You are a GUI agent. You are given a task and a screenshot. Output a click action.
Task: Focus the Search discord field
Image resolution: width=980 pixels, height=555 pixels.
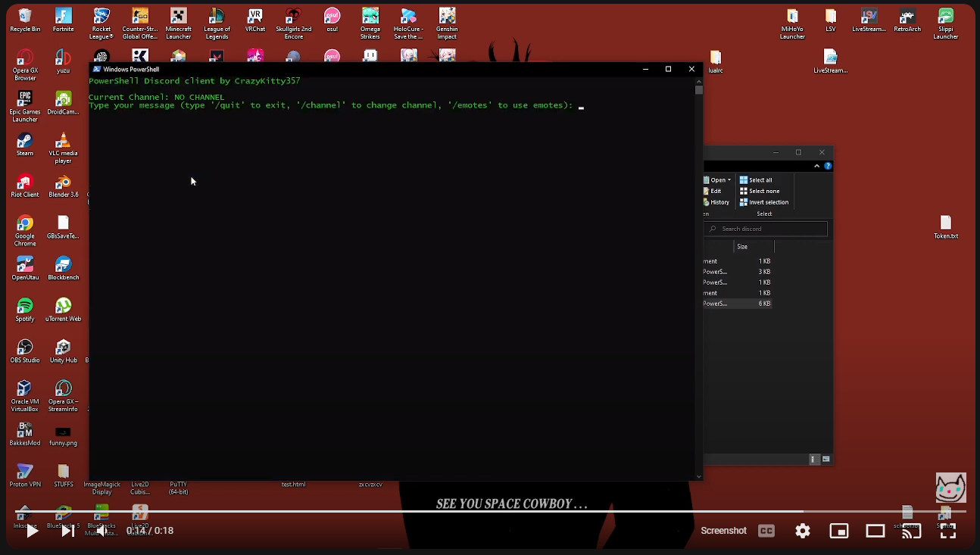(x=766, y=229)
